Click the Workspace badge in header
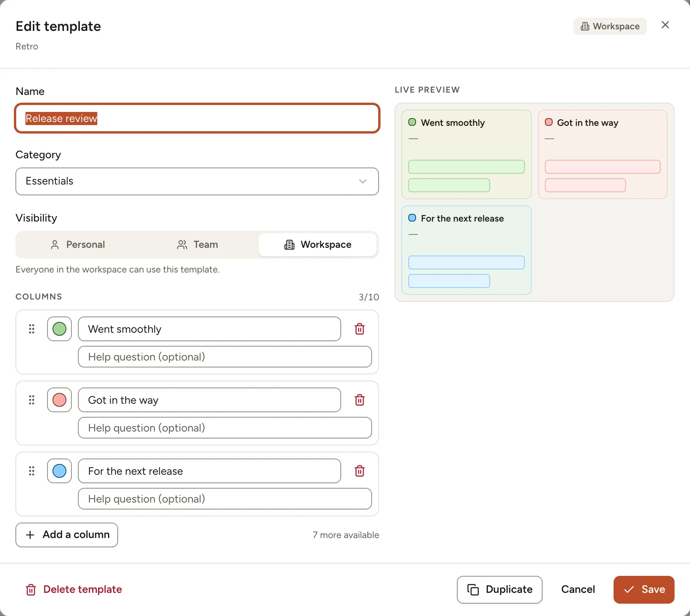The image size is (690, 616). point(610,26)
